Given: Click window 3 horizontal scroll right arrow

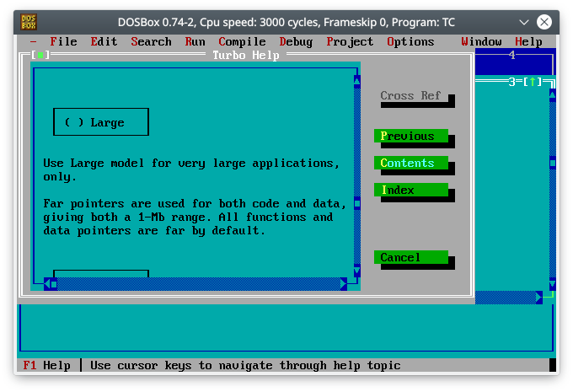Looking at the screenshot, I should tap(539, 298).
